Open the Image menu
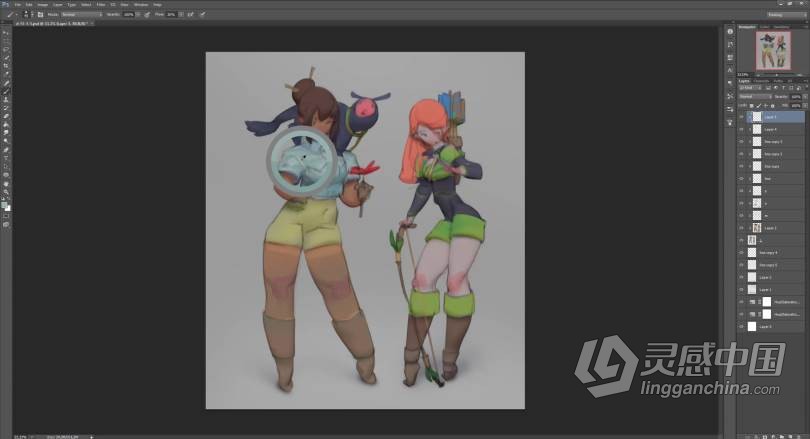Image resolution: width=810 pixels, height=439 pixels. click(x=43, y=5)
